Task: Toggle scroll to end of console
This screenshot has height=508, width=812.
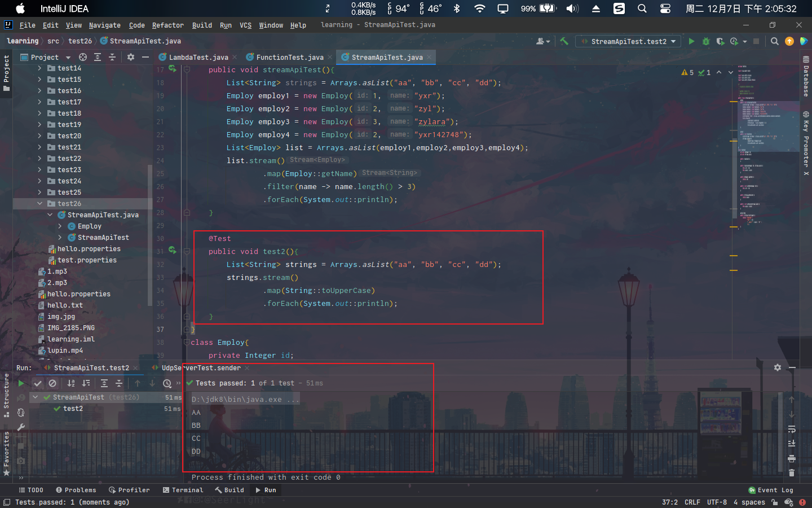Action: coord(792,443)
